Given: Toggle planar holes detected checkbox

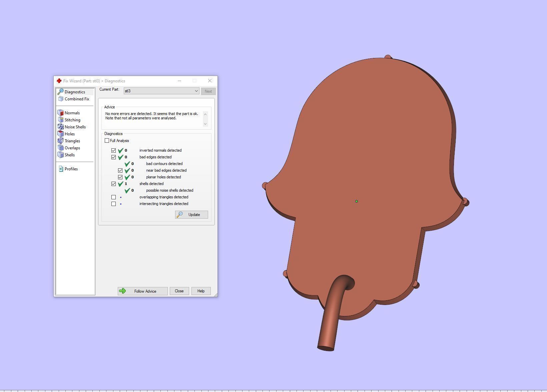Looking at the screenshot, I should 120,177.
